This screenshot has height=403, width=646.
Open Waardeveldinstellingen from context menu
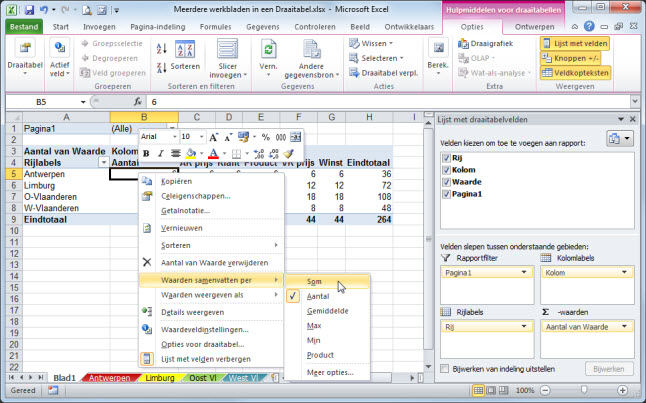(204, 330)
